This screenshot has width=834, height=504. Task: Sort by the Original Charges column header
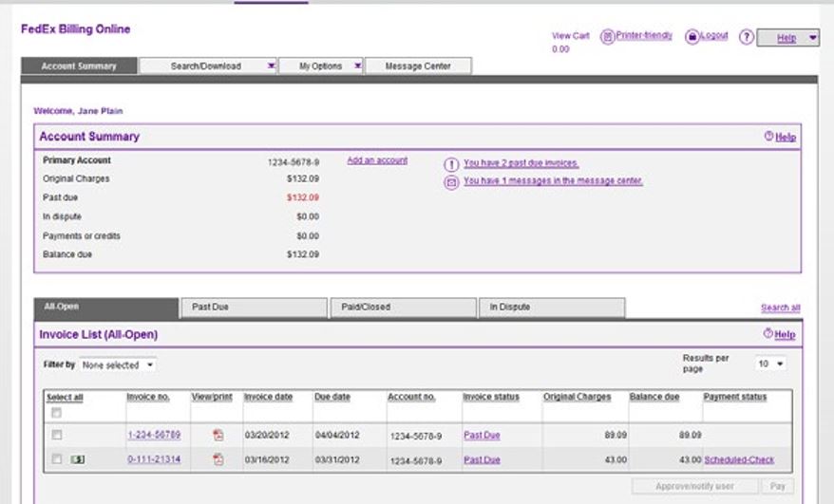(x=578, y=397)
